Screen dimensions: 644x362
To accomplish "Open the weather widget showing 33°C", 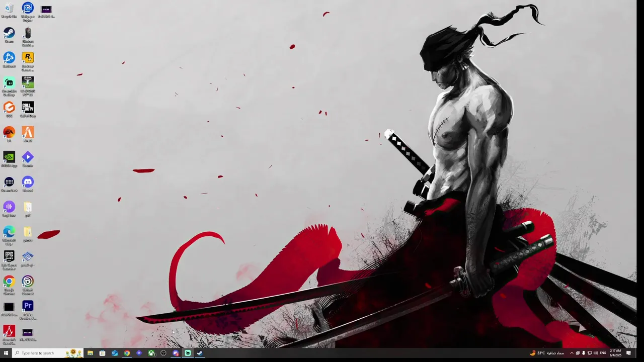I will pyautogui.click(x=547, y=353).
